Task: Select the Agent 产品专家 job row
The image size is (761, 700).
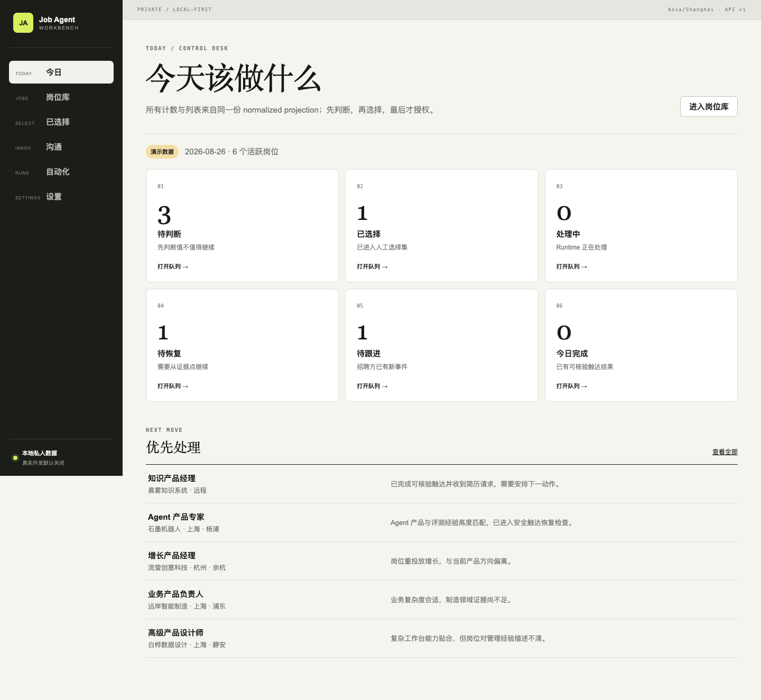Action: coord(442,522)
